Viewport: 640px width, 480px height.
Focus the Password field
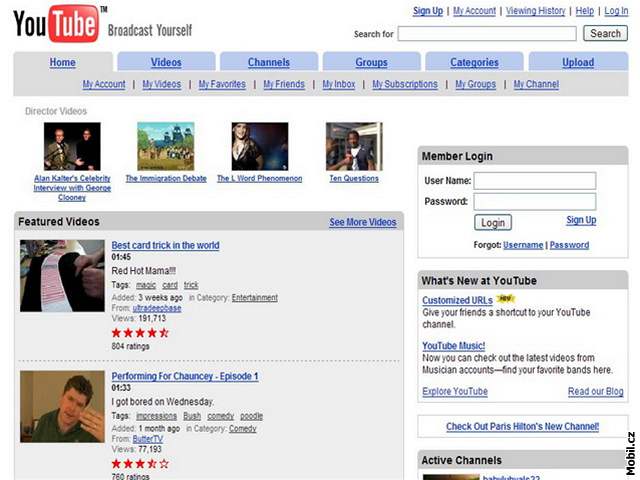(x=535, y=202)
